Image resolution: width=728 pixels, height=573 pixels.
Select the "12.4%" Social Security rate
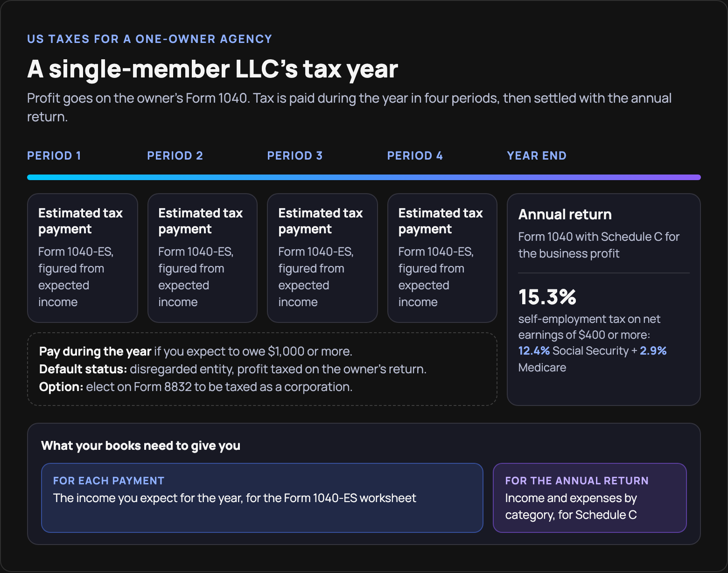[x=534, y=350]
